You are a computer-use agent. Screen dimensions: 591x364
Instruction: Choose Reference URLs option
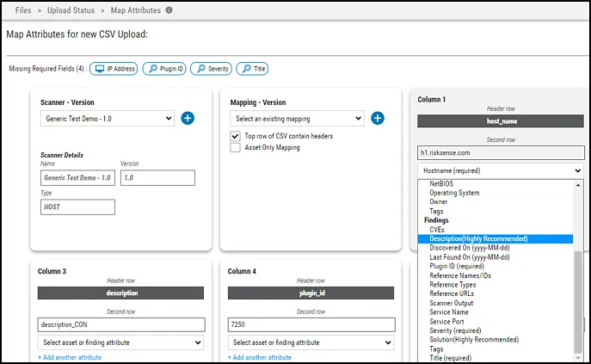pos(452,293)
